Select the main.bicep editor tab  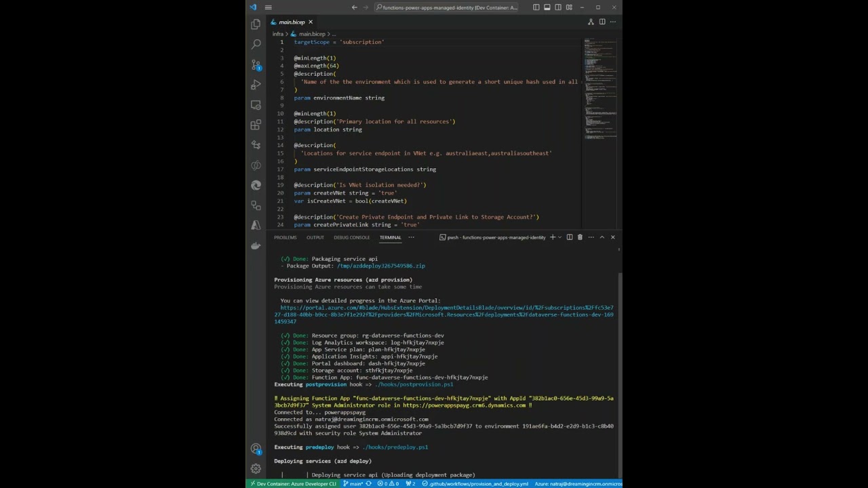coord(292,22)
